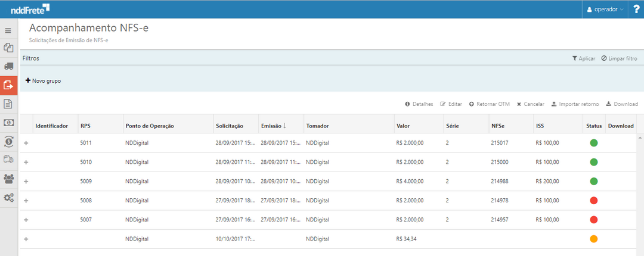The image size is (644, 256).
Task: Open the hamburger menu in the sidebar
Action: coord(8,30)
